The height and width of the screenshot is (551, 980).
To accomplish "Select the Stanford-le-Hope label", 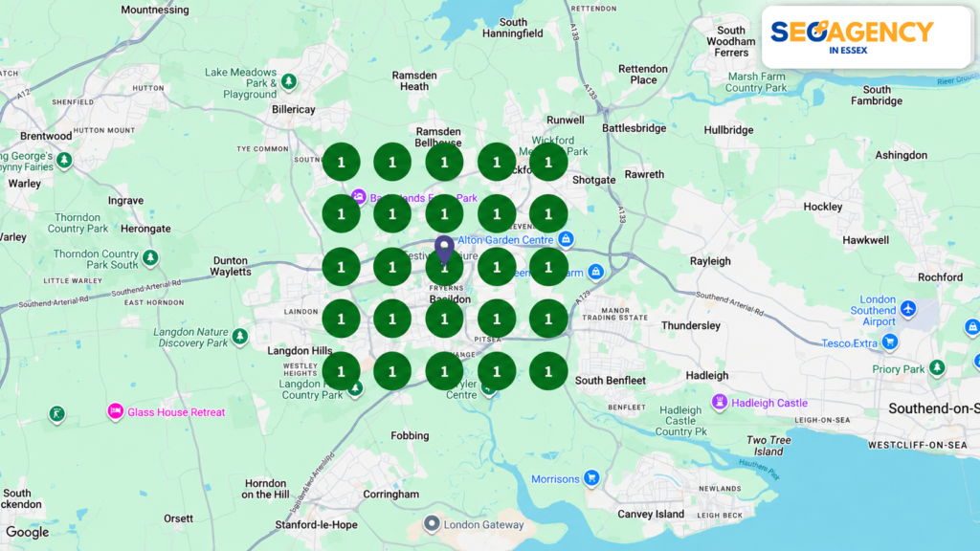I will point(316,525).
